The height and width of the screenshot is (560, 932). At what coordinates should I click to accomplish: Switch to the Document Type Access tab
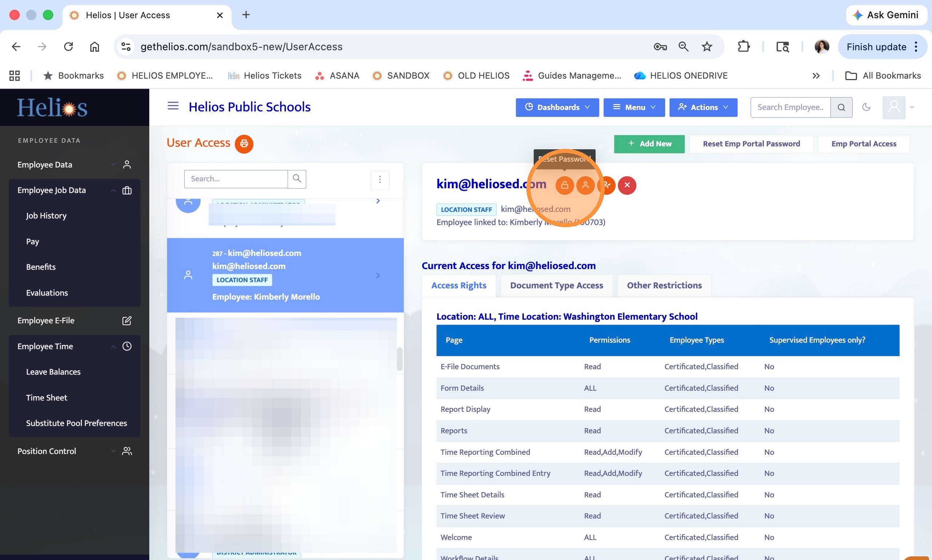point(557,286)
